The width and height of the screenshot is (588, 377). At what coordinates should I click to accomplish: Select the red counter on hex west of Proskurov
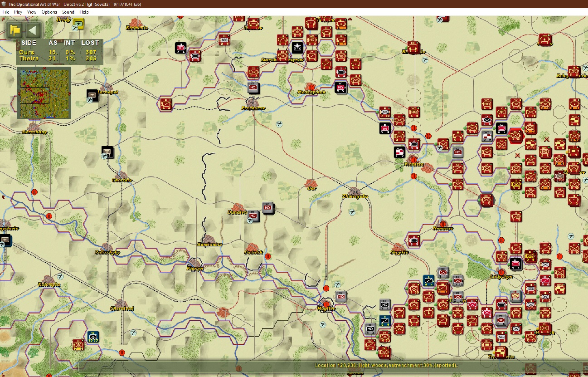(x=165, y=104)
